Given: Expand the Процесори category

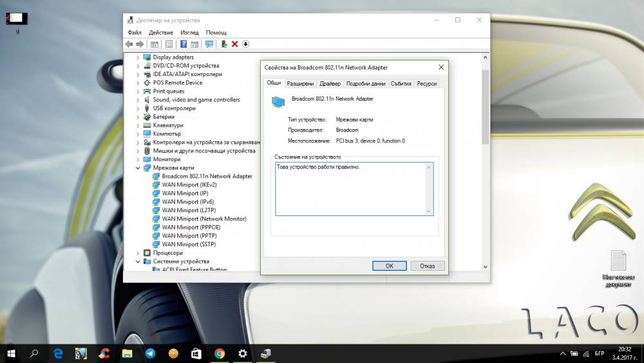Looking at the screenshot, I should pos(138,253).
